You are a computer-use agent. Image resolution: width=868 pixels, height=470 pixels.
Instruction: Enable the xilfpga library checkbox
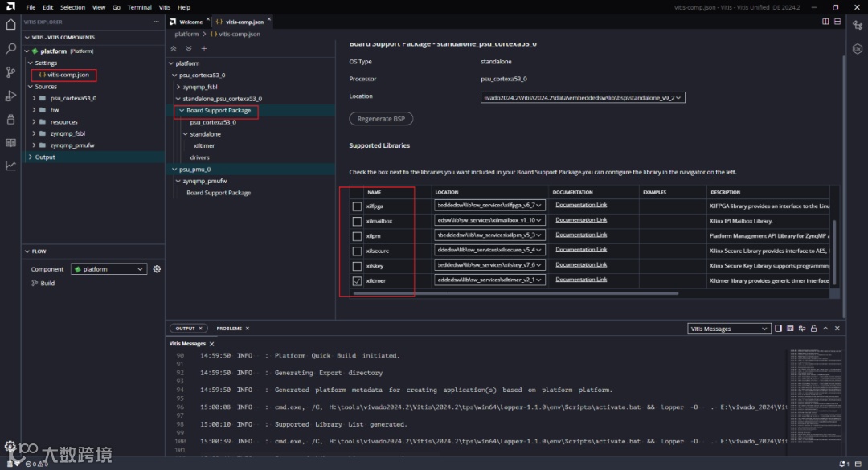(357, 206)
